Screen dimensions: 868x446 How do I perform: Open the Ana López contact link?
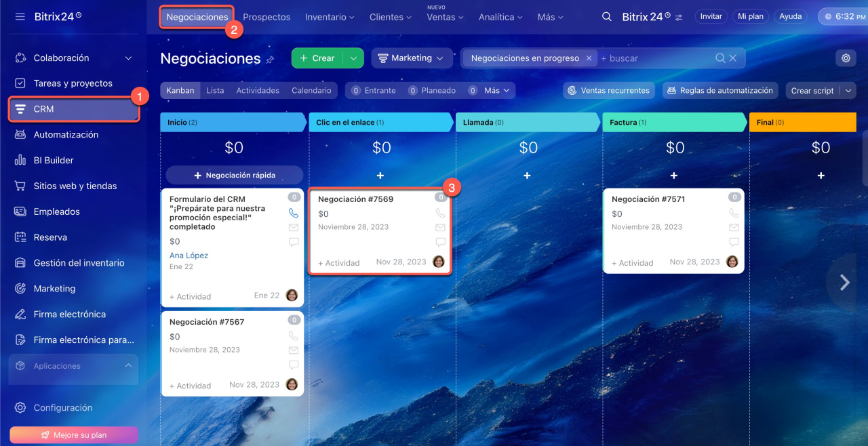click(189, 256)
